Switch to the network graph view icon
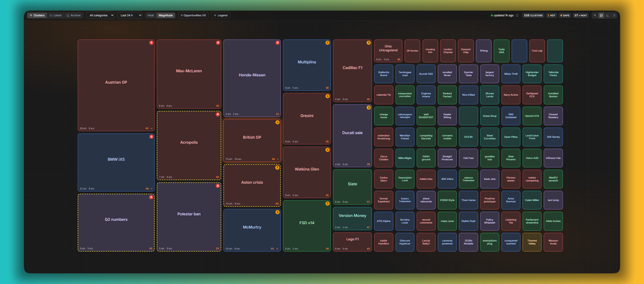Image resolution: width=644 pixels, height=284 pixels. (595, 15)
